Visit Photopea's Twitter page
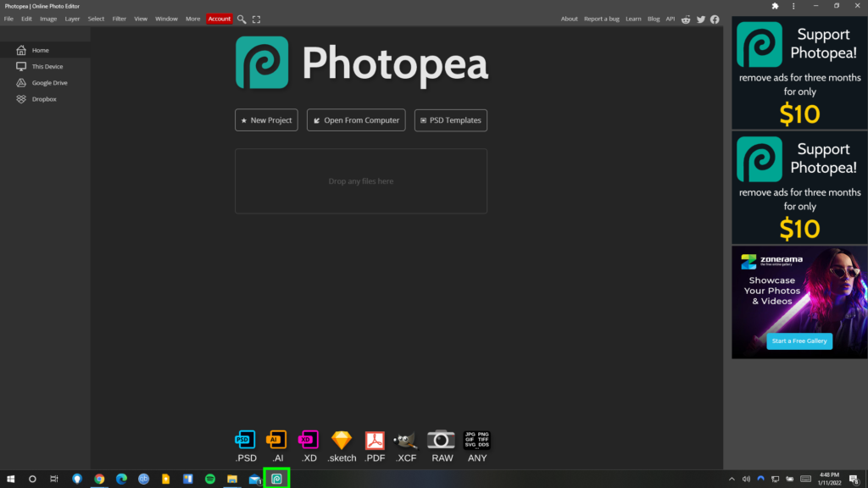Viewport: 868px width, 488px height. click(x=700, y=19)
